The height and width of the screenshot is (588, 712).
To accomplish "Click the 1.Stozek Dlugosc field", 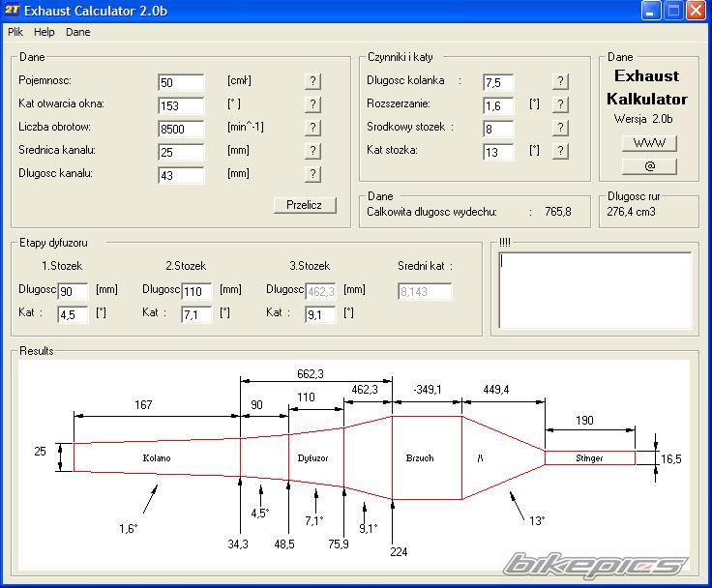I will 73,291.
